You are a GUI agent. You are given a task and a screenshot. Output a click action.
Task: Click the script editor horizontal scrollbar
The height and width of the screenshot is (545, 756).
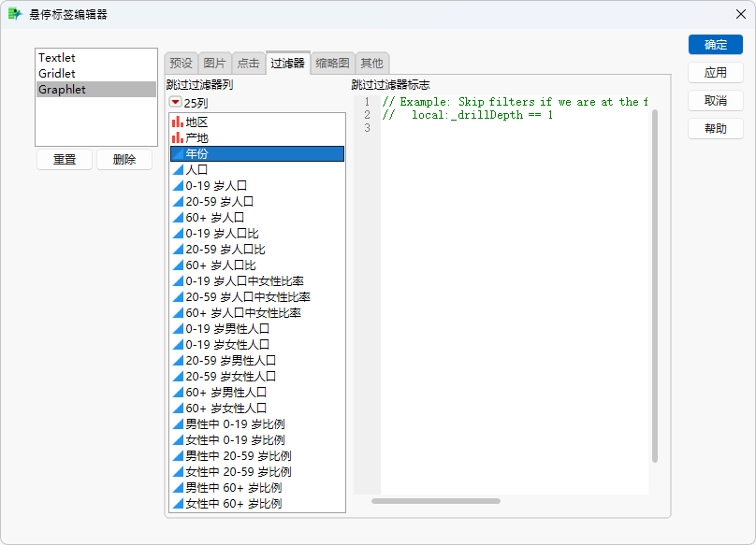click(x=436, y=501)
